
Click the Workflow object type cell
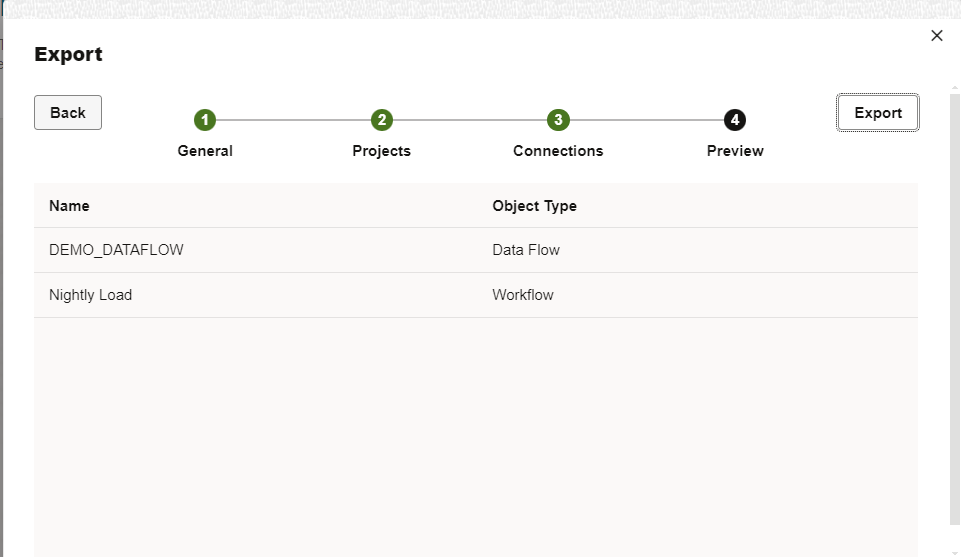point(523,295)
